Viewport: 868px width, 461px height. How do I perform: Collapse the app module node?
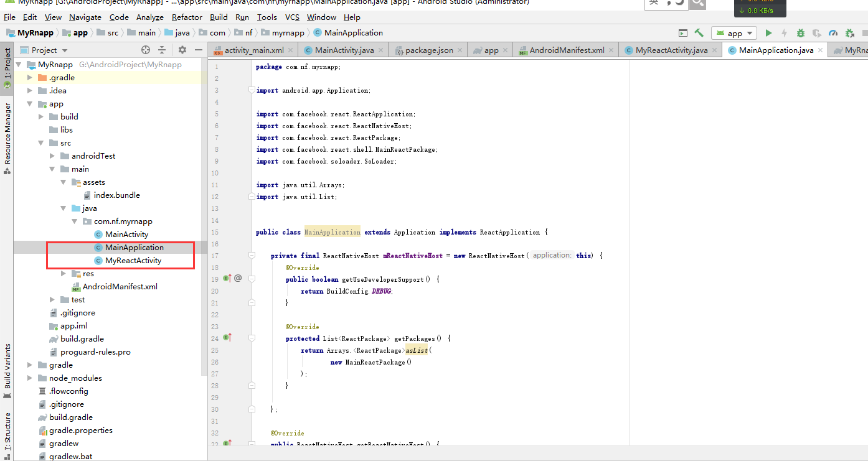[x=29, y=104]
